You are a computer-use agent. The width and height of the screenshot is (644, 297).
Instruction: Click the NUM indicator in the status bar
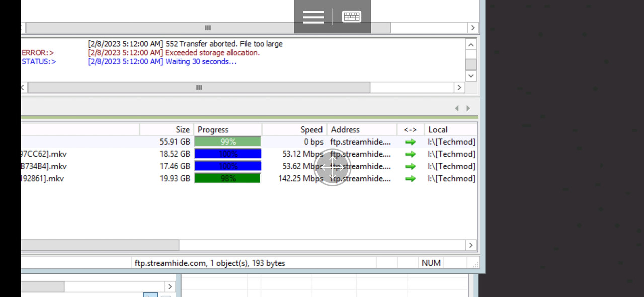point(431,263)
